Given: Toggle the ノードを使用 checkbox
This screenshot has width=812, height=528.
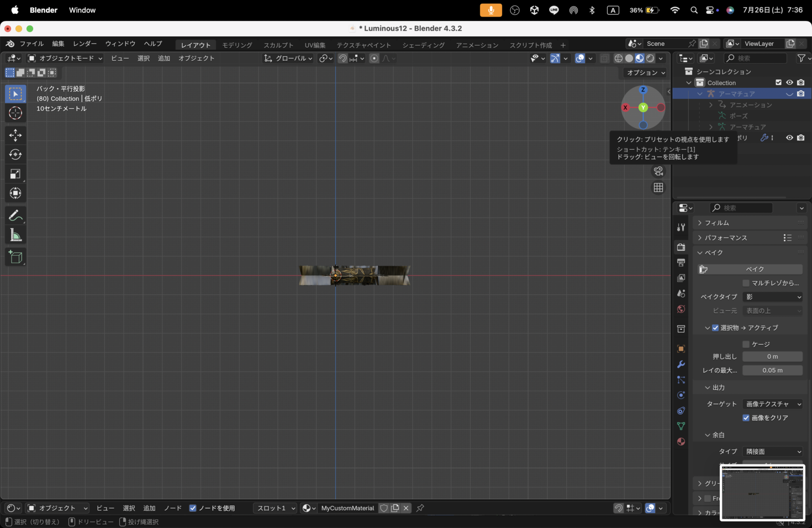Looking at the screenshot, I should click(193, 508).
